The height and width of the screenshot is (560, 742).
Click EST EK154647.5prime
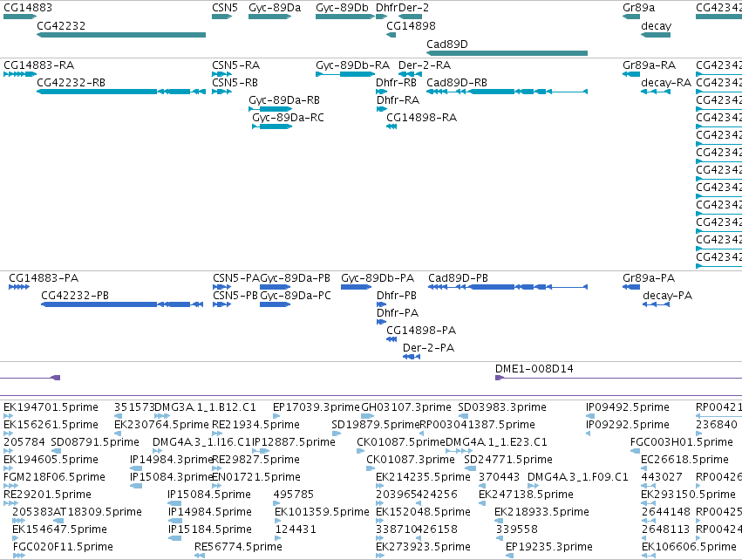coord(59,529)
